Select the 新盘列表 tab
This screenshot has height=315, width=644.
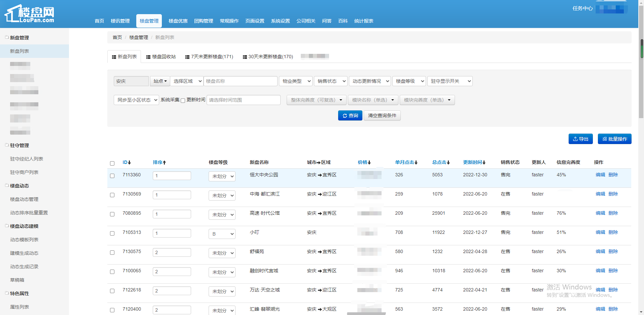[x=124, y=57]
